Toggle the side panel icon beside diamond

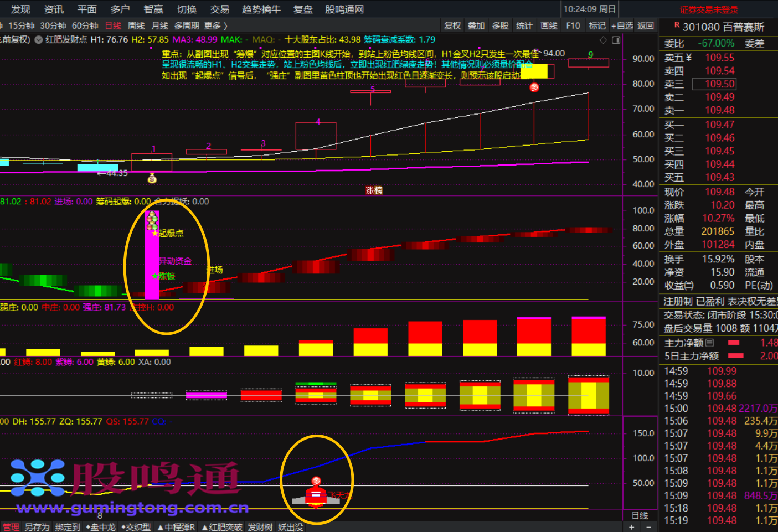click(x=616, y=40)
